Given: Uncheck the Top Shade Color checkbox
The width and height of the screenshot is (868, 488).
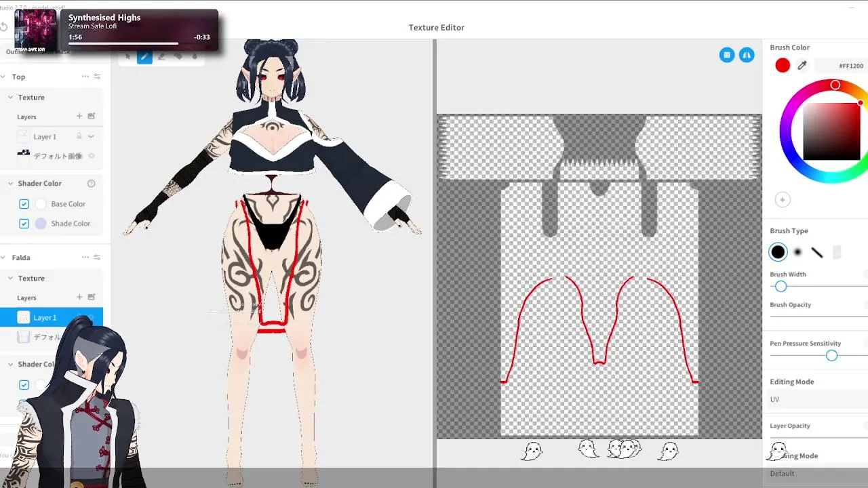Looking at the screenshot, I should pyautogui.click(x=24, y=224).
